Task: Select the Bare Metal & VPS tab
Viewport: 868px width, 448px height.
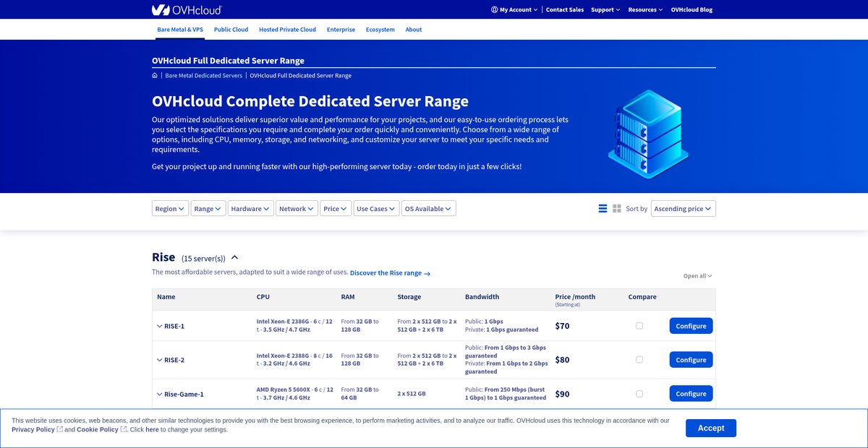Action: click(x=180, y=30)
